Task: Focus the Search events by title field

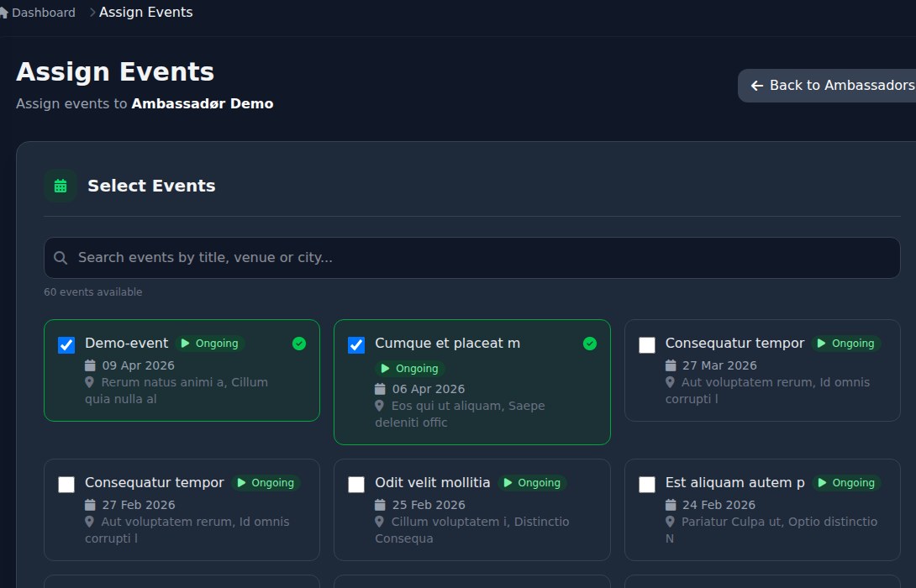Action: pos(472,258)
